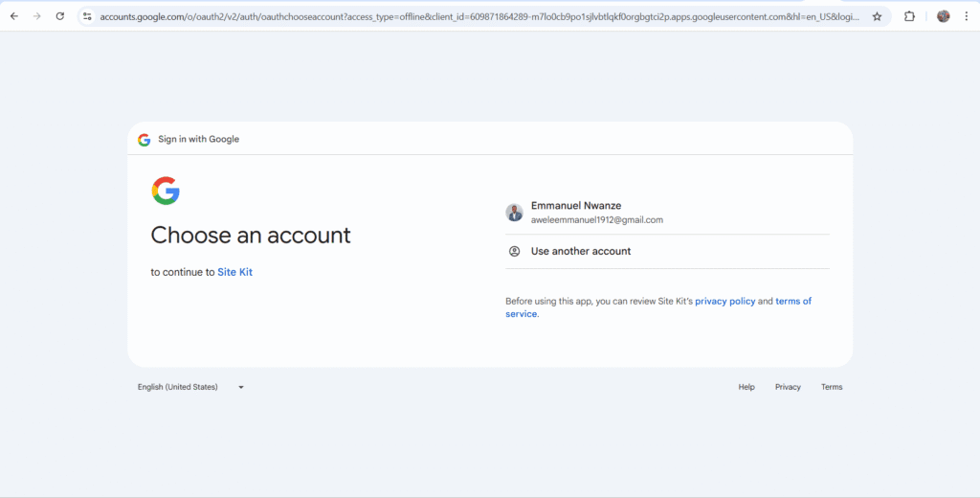Click the language dropdown arrow
The height and width of the screenshot is (498, 980).
[x=241, y=387]
